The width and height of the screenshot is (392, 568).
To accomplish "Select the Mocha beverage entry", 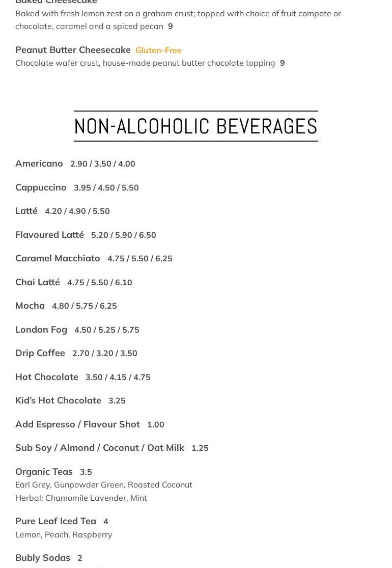I will click(x=30, y=306).
